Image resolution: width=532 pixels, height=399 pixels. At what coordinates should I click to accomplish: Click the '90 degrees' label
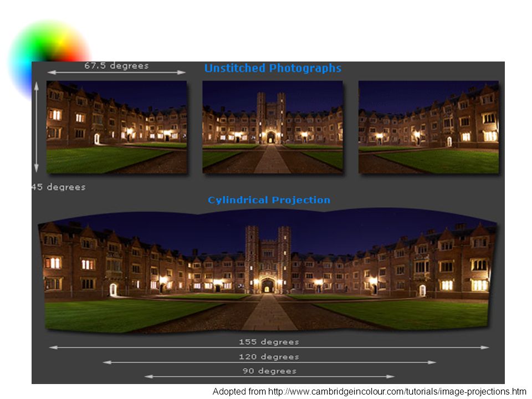point(269,371)
